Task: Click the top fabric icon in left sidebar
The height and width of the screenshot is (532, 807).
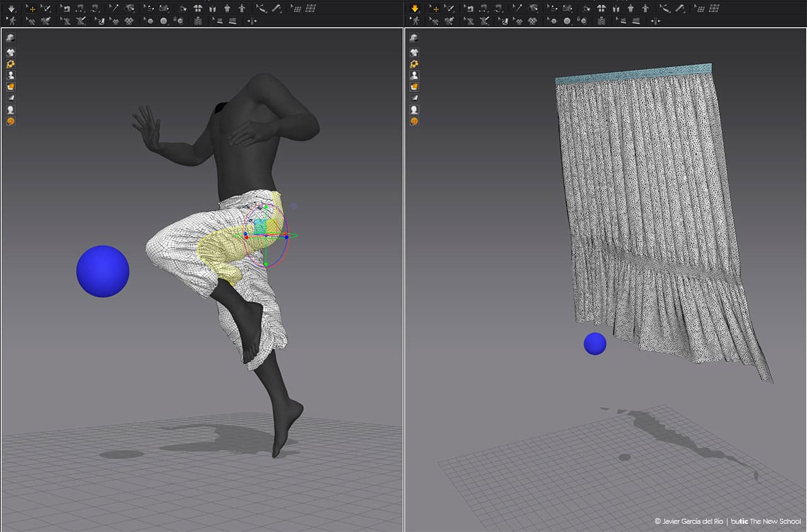Action: pyautogui.click(x=11, y=38)
